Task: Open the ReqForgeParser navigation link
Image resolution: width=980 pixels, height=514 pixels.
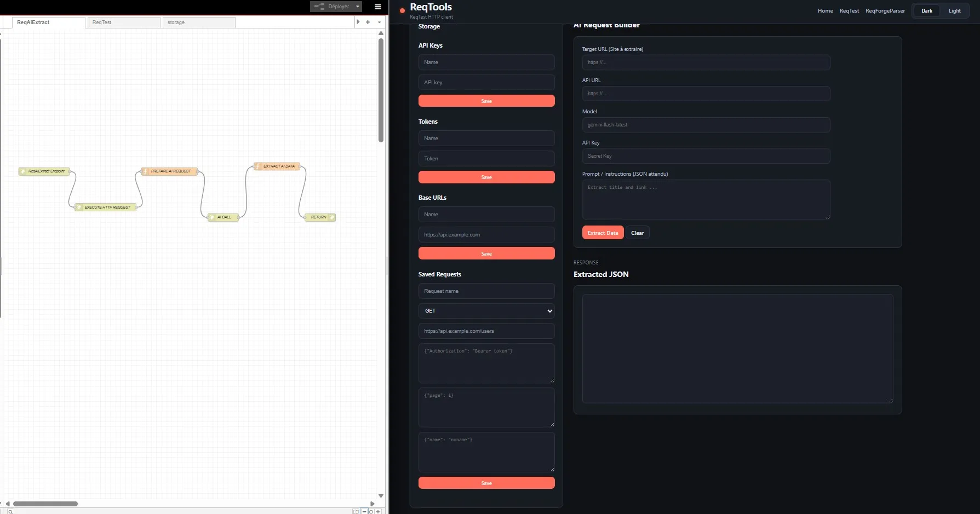Action: pos(885,10)
